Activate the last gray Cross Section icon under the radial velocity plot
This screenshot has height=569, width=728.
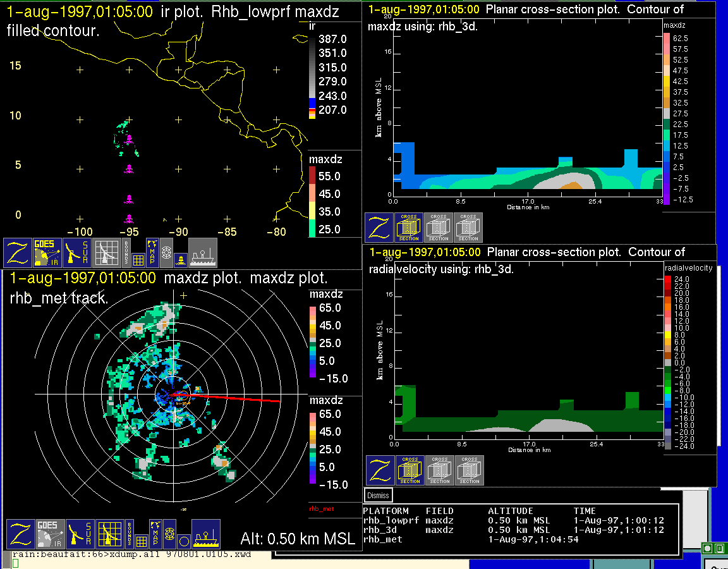point(470,470)
